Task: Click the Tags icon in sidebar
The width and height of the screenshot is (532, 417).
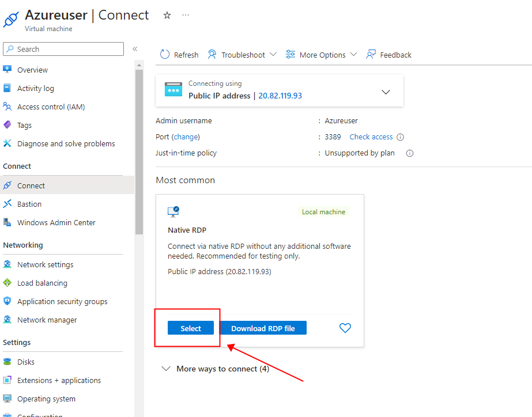Action: 7,125
